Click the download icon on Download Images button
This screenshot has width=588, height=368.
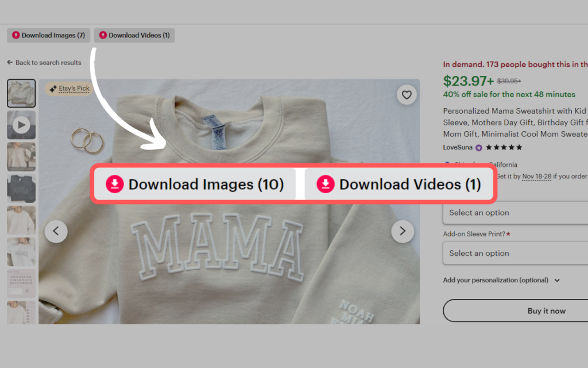(x=115, y=184)
